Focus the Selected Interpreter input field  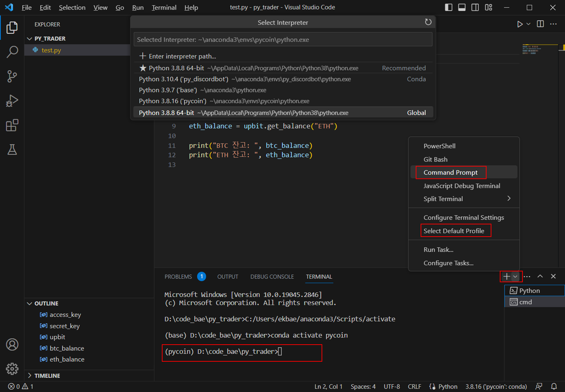(283, 39)
